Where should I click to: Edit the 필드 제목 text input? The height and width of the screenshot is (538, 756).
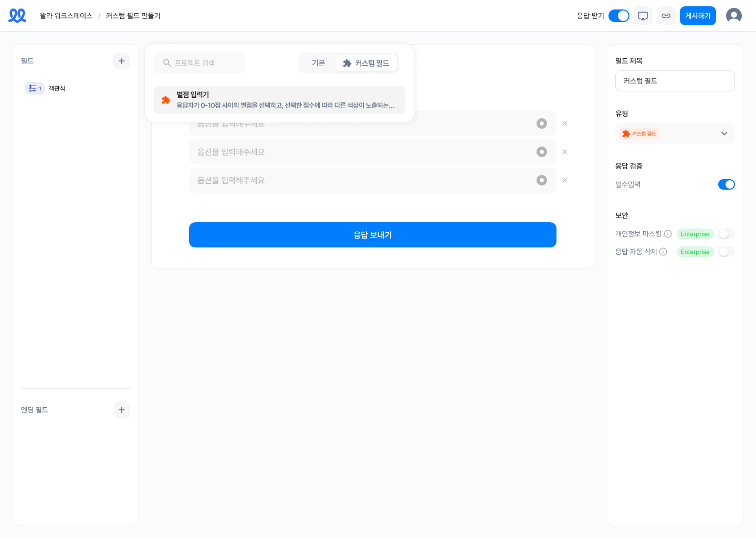point(675,81)
